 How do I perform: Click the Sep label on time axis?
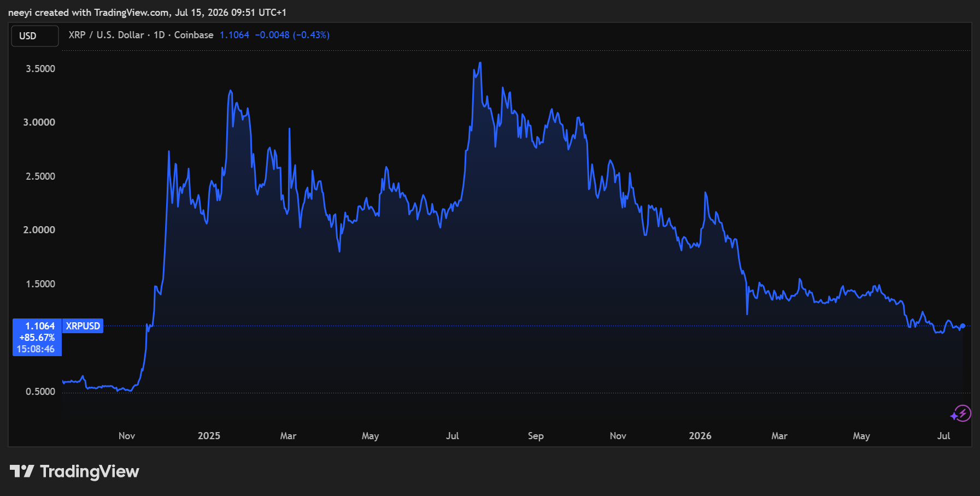[536, 436]
